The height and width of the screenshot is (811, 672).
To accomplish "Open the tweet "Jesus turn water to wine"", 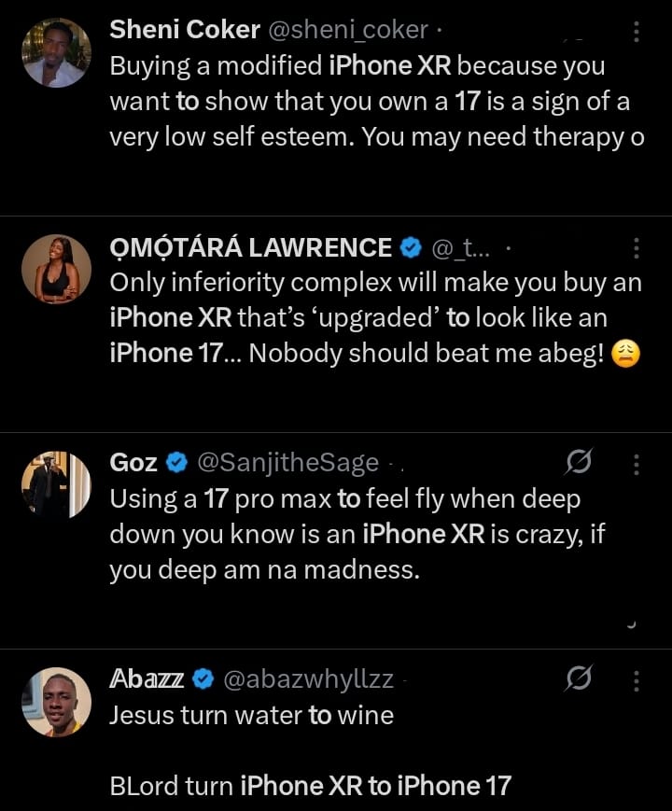I will tap(252, 716).
